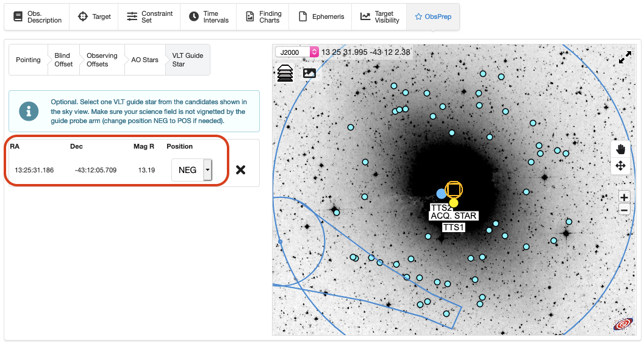Open the Finding Charts tab
Screen dimensions: 644x343
click(x=263, y=17)
